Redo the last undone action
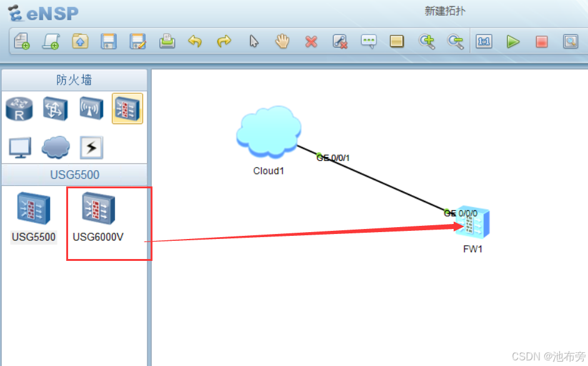The image size is (588, 366). 224,41
